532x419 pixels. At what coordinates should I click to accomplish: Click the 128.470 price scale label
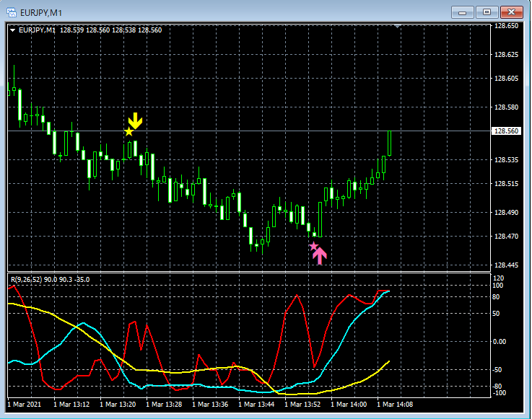tap(506, 236)
